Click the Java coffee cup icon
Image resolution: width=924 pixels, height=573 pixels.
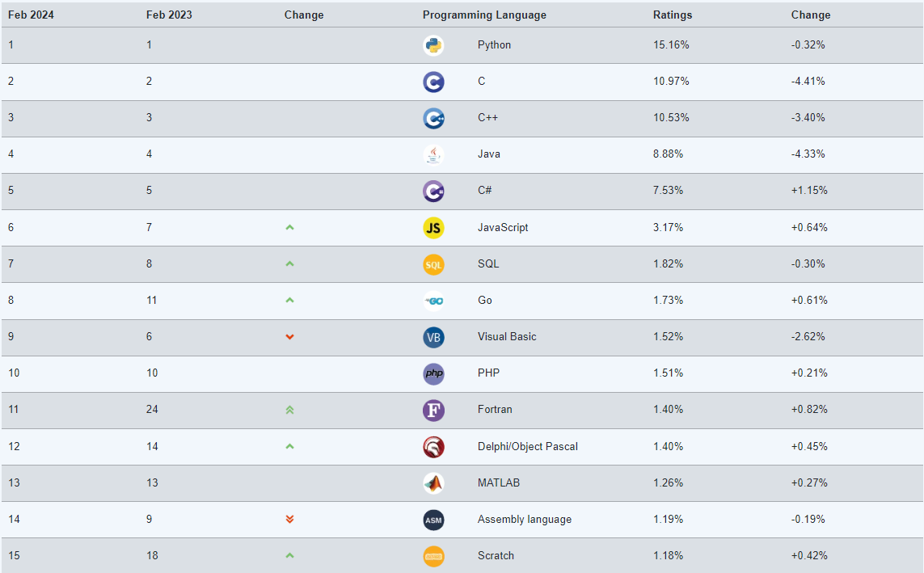(x=433, y=154)
